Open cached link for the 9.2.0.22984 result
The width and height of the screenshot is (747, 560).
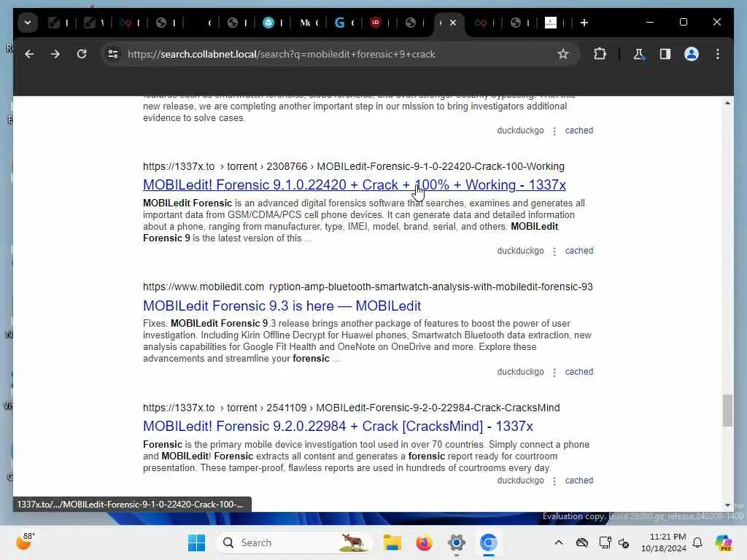point(578,481)
